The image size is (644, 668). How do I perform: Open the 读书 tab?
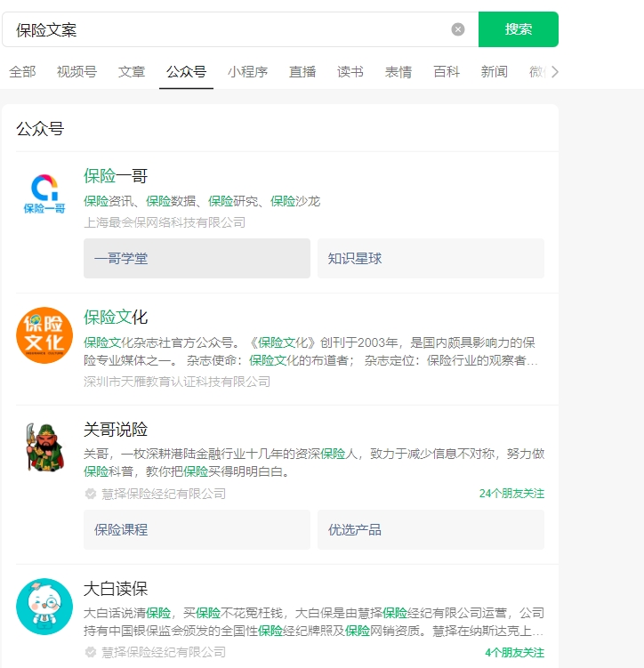point(350,71)
